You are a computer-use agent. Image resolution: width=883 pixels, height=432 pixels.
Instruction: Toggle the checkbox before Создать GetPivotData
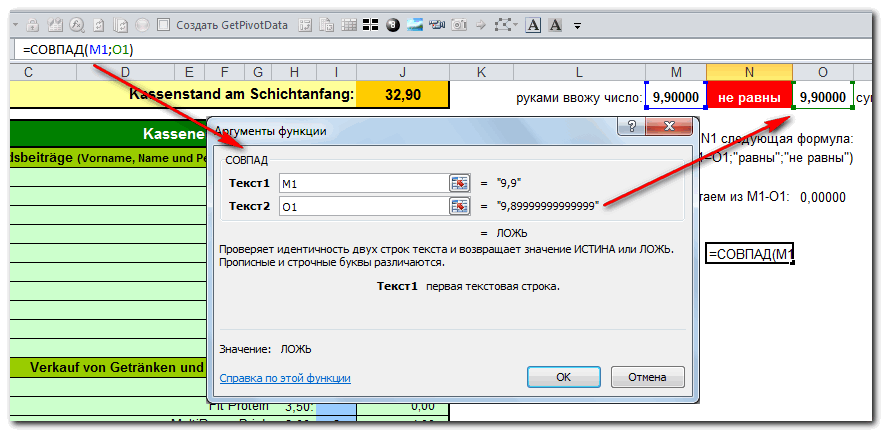(163, 25)
